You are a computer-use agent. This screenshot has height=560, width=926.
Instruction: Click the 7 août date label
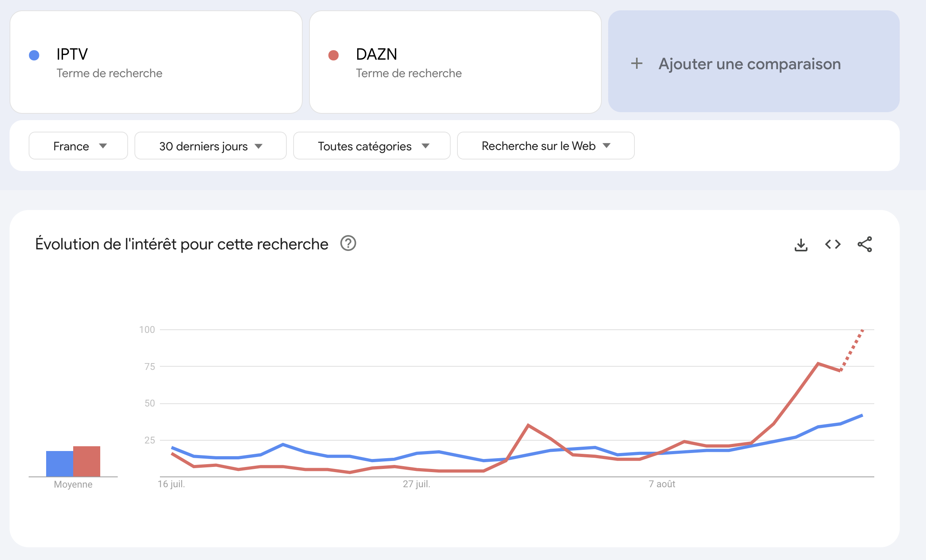(662, 484)
